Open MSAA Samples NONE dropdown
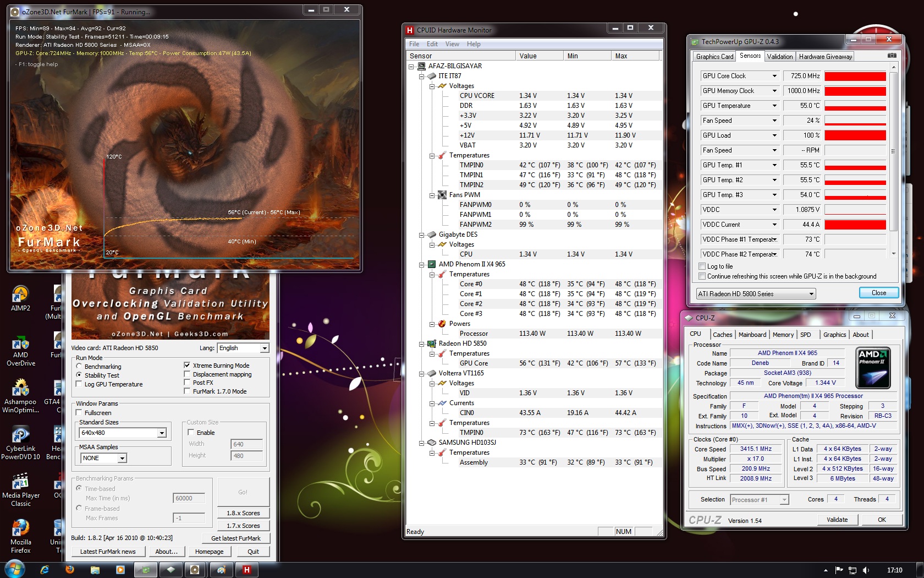Screen dimensions: 924x578 [x=103, y=458]
